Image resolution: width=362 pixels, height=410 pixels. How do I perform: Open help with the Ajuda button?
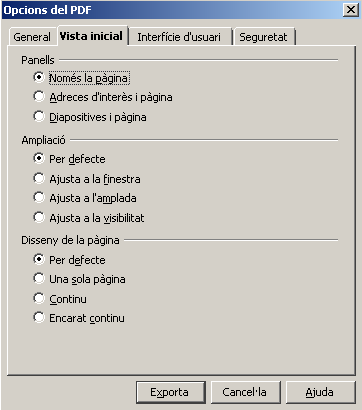tap(321, 392)
